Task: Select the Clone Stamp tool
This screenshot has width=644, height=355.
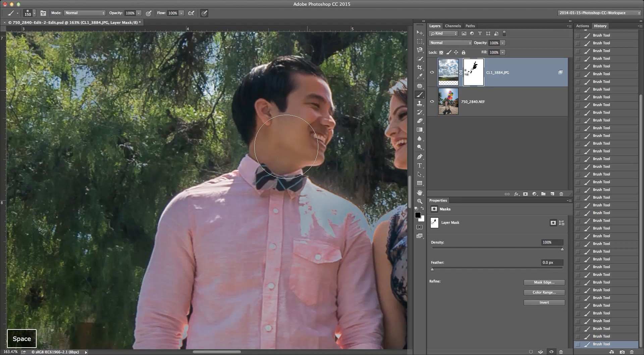Action: (420, 103)
